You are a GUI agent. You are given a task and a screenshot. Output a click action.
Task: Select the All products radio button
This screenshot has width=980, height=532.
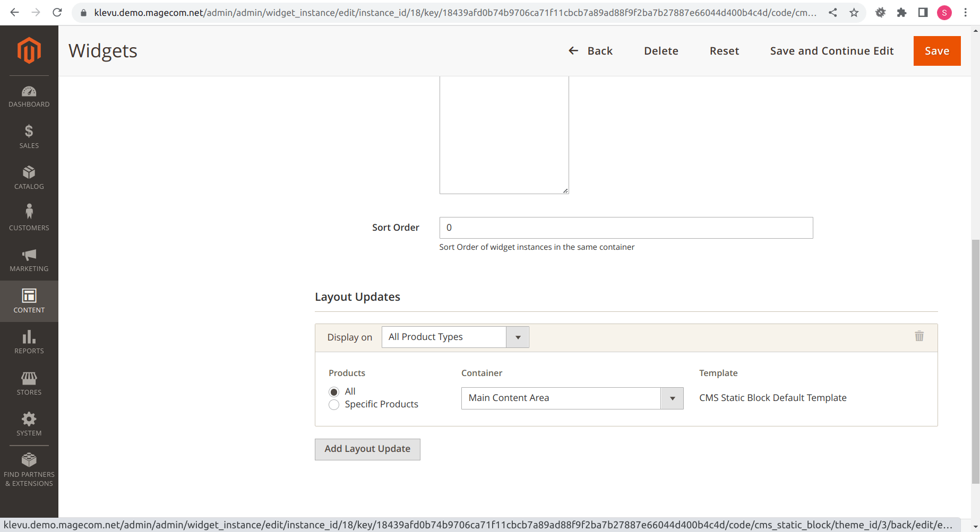[334, 392]
